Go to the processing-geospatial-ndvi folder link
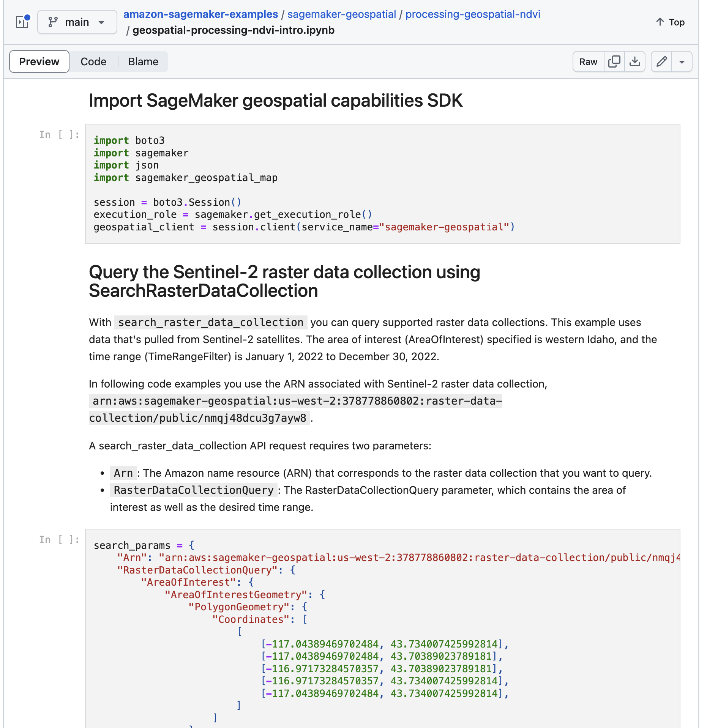 473,14
